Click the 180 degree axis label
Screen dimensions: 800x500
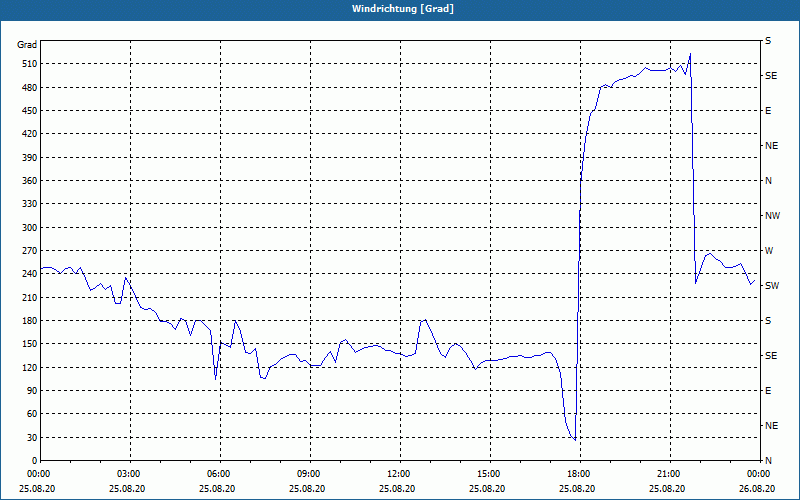(x=30, y=321)
